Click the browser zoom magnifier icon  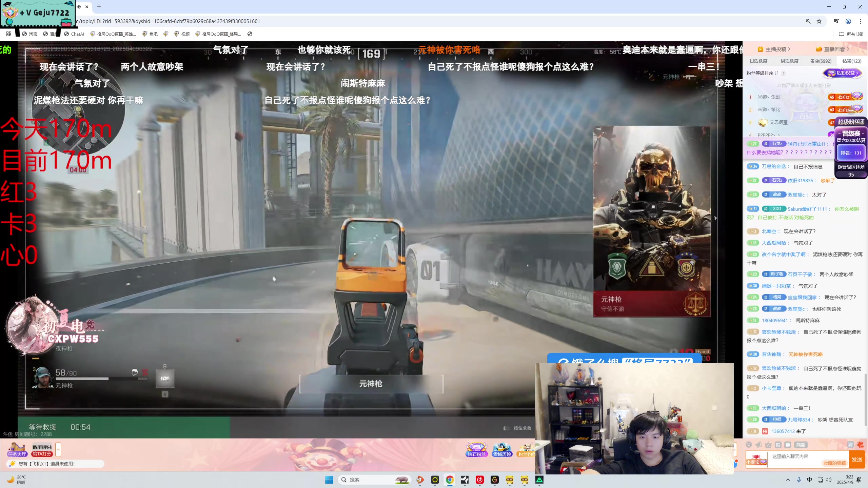click(808, 21)
